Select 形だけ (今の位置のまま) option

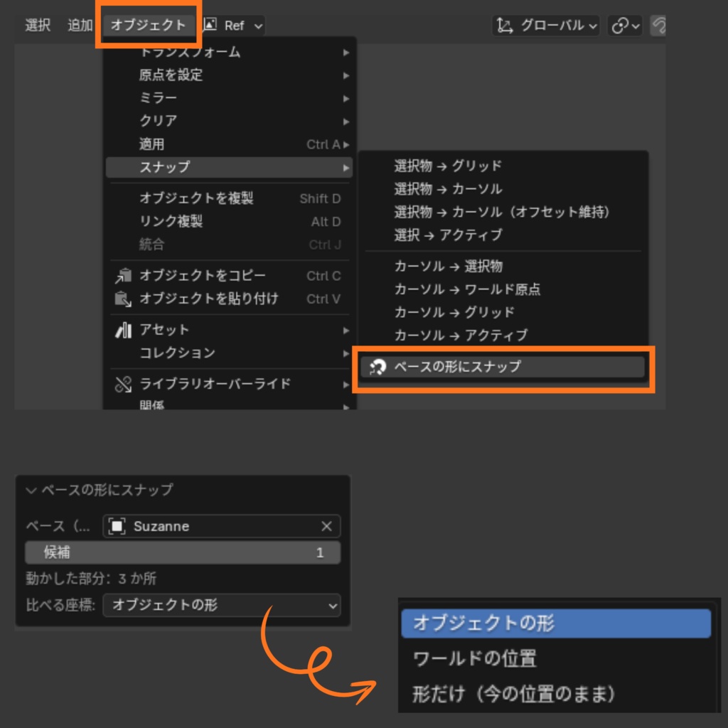click(556, 694)
